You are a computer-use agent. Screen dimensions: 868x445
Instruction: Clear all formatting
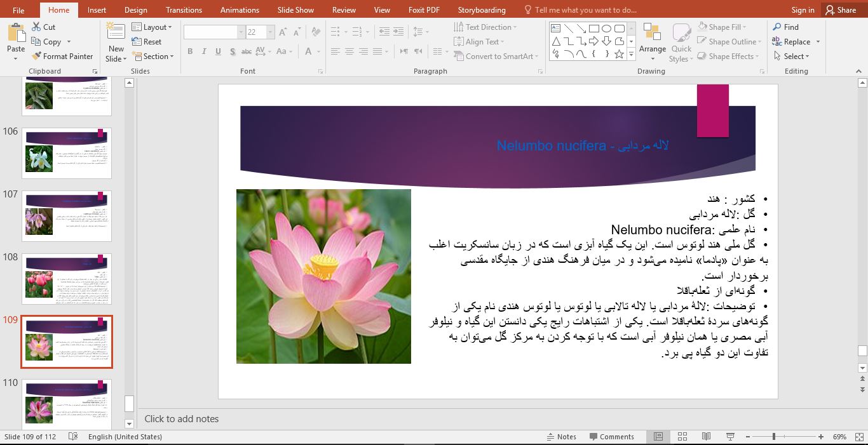tap(316, 32)
